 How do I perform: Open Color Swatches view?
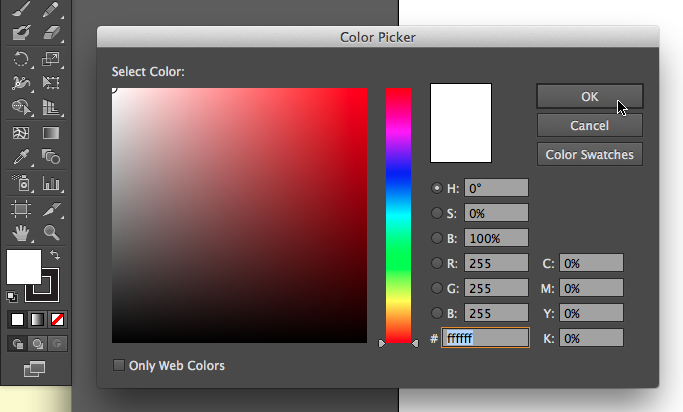(x=590, y=154)
